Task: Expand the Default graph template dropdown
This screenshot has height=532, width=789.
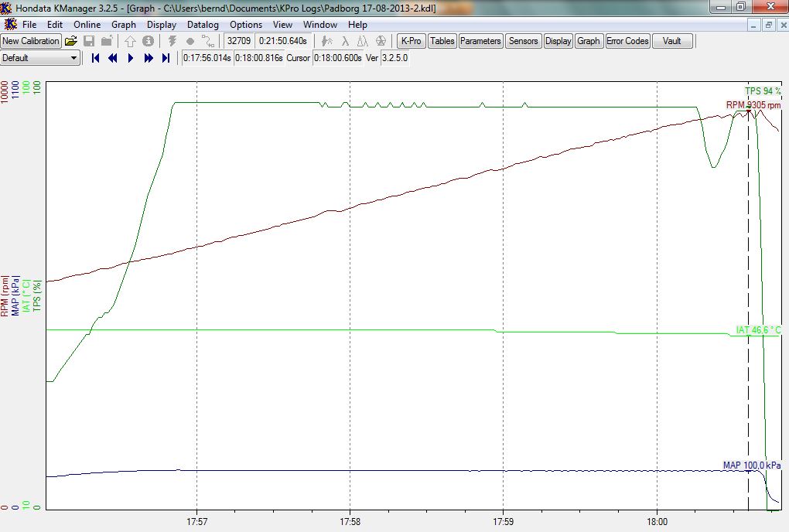Action: tap(74, 58)
